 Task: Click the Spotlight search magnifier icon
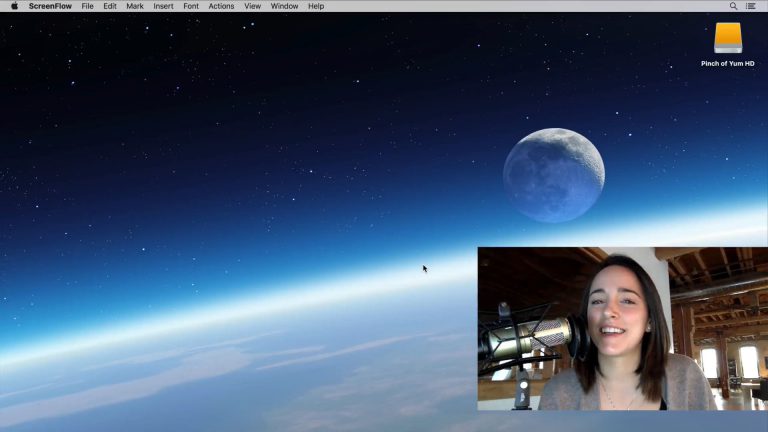[x=733, y=6]
